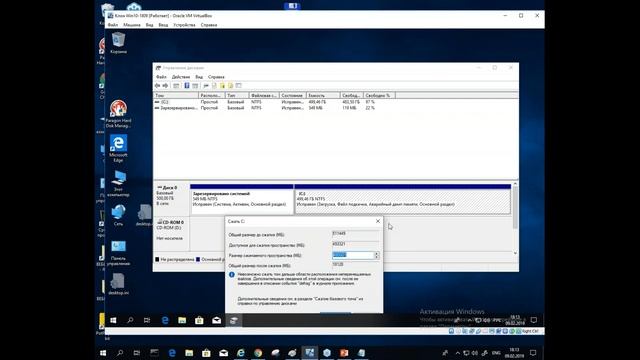
Task: Open the host Store taskbar icon
Action: coord(206,353)
